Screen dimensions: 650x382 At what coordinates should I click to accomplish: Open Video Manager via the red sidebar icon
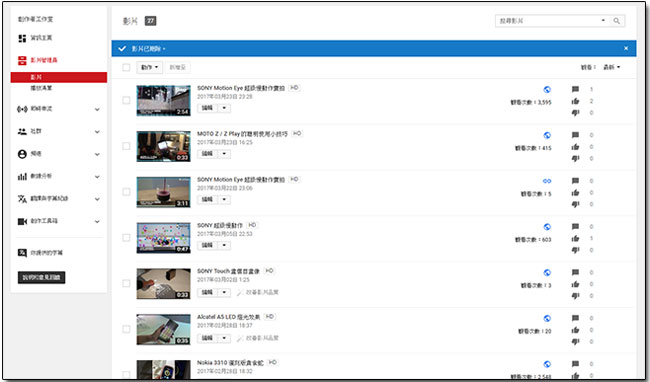pyautogui.click(x=22, y=60)
